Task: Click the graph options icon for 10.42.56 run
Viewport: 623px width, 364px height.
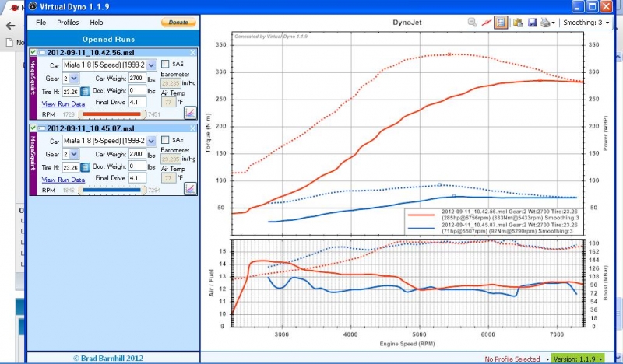Action: (190, 113)
